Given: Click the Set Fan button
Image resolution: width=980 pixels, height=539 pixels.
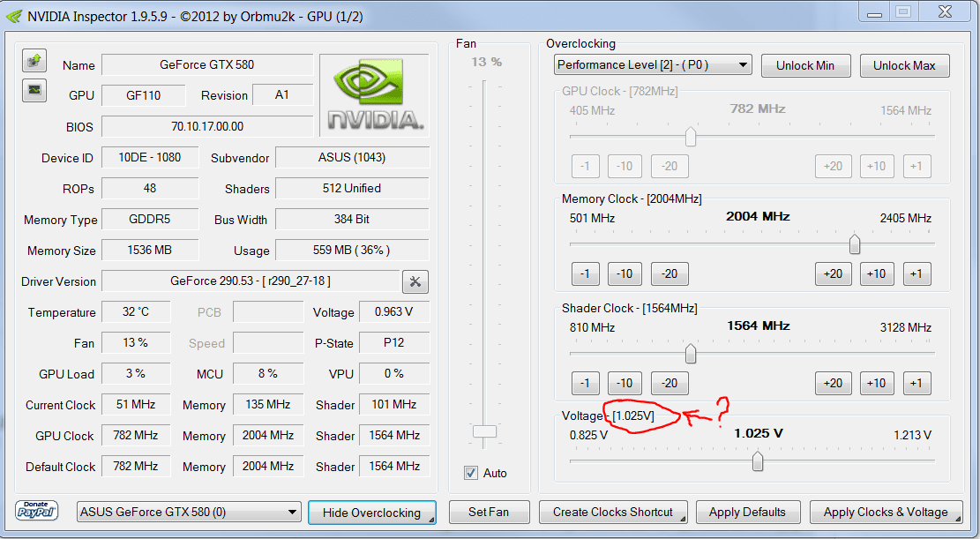Looking at the screenshot, I should click(489, 513).
